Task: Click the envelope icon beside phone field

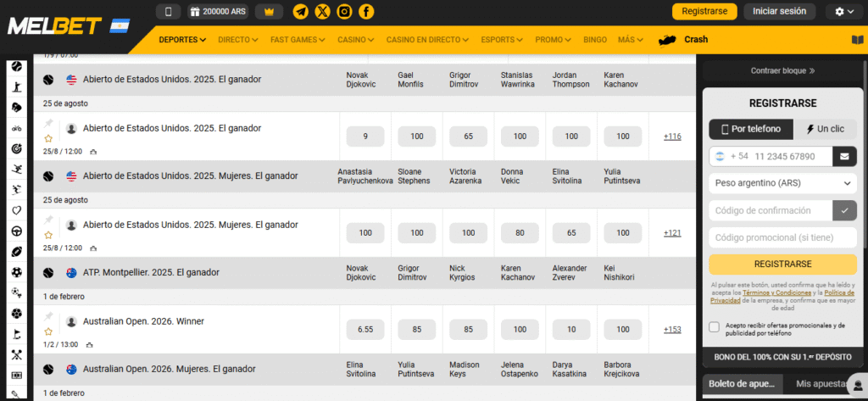Action: click(x=844, y=157)
